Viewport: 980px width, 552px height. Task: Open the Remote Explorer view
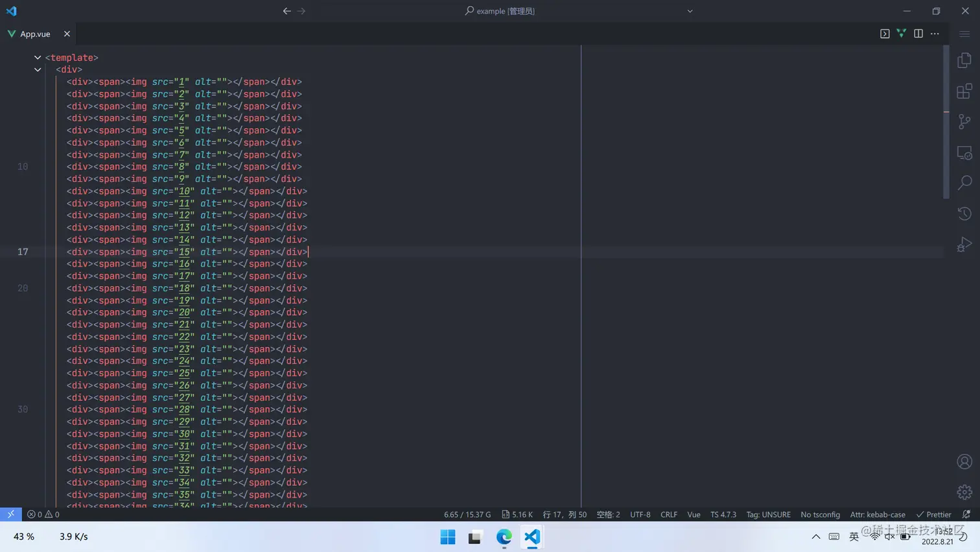(964, 152)
